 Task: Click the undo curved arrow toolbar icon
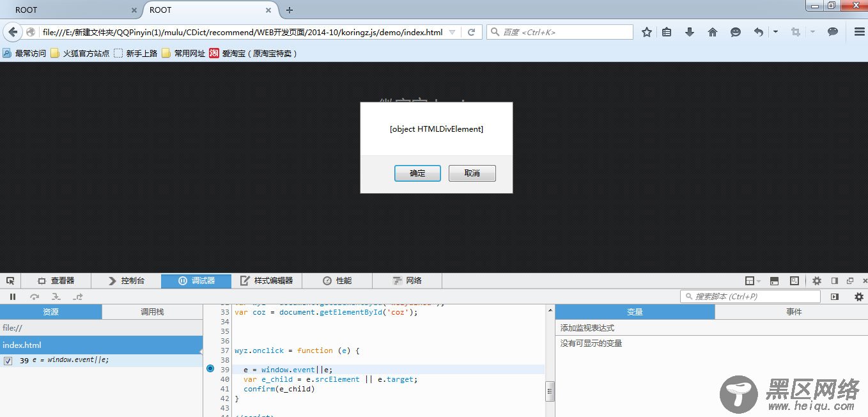pyautogui.click(x=759, y=32)
